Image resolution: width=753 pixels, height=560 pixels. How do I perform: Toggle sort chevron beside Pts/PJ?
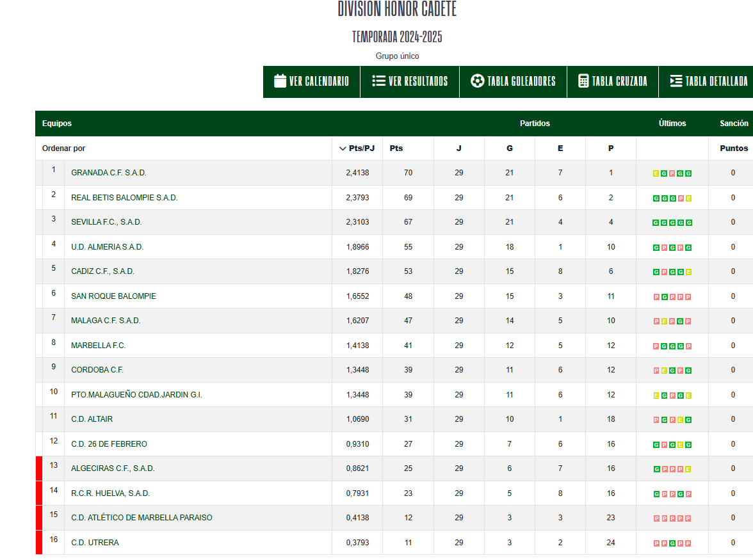[343, 148]
